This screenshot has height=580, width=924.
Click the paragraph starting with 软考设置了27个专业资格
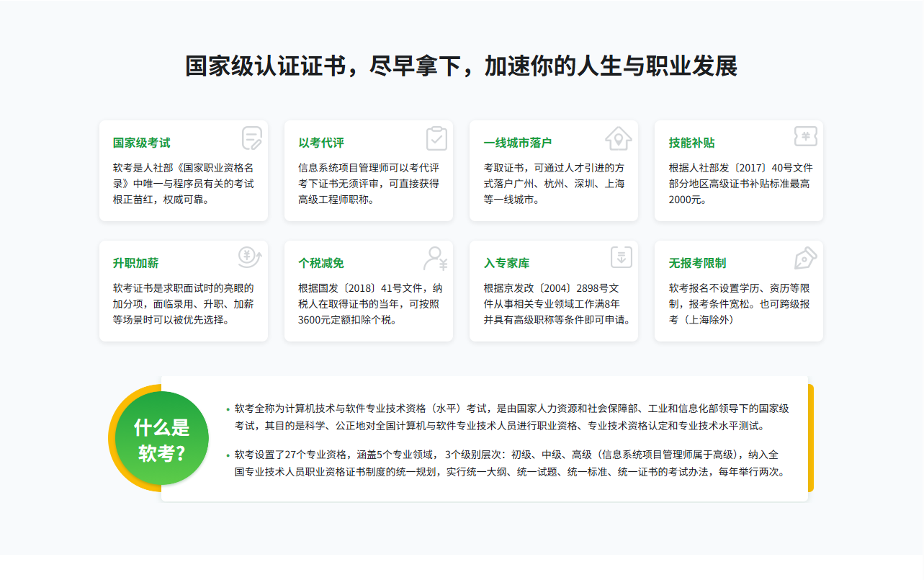coord(508,463)
